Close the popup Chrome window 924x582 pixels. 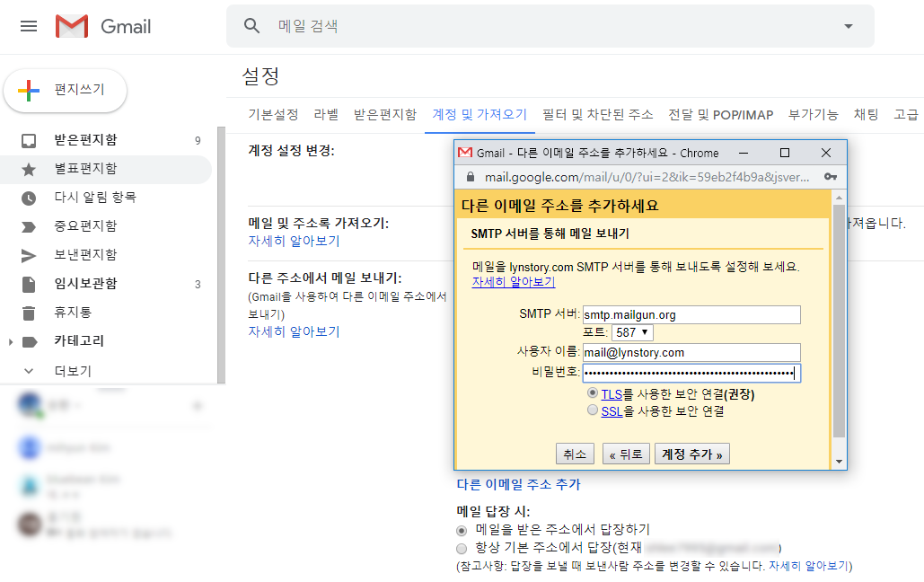click(826, 153)
